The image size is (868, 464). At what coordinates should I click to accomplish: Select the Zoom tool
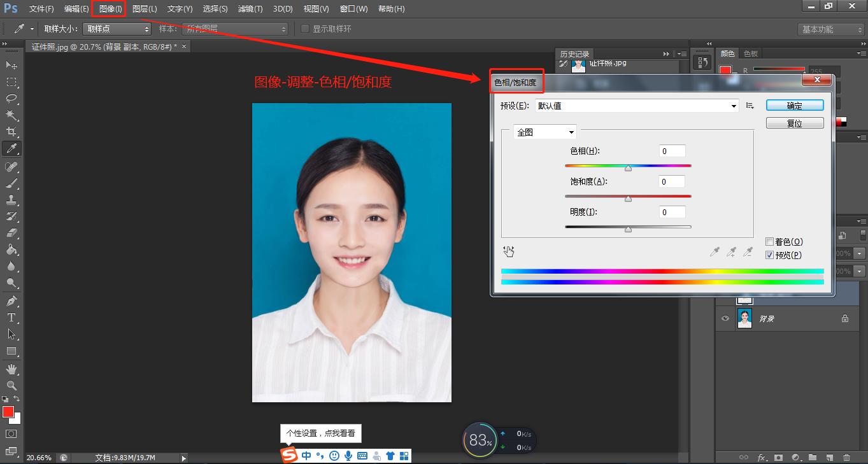coord(11,386)
